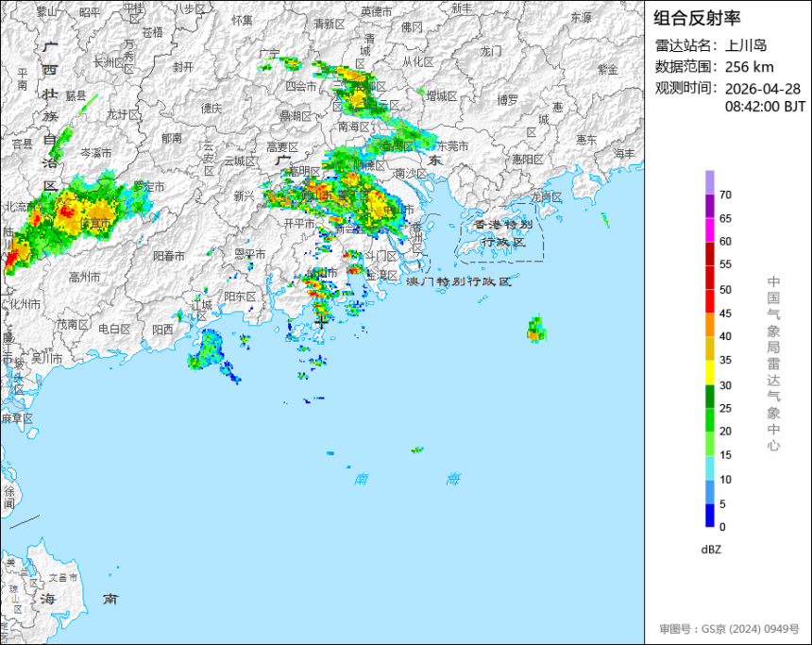Click the 阳东区 map label
This screenshot has width=812, height=645.
pyautogui.click(x=240, y=297)
